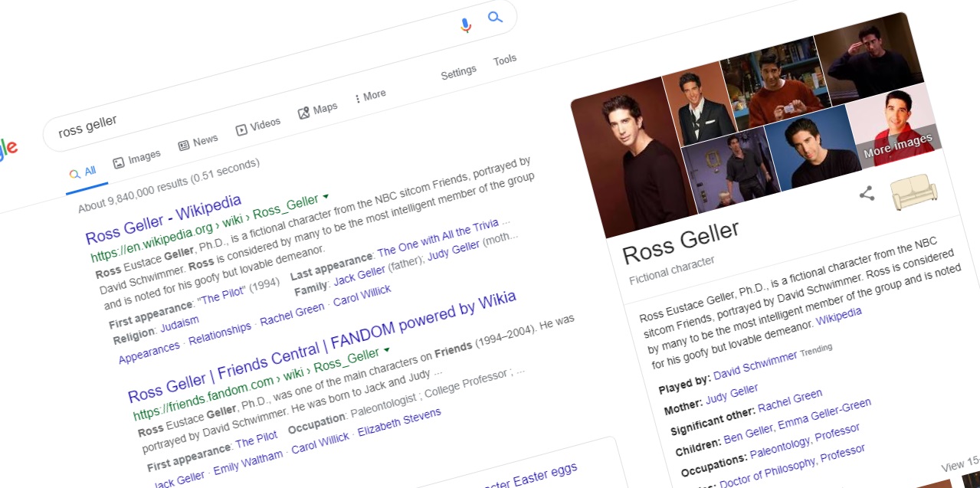Open thumbnail of Ross in red sweater
980x488 pixels.
point(776,84)
